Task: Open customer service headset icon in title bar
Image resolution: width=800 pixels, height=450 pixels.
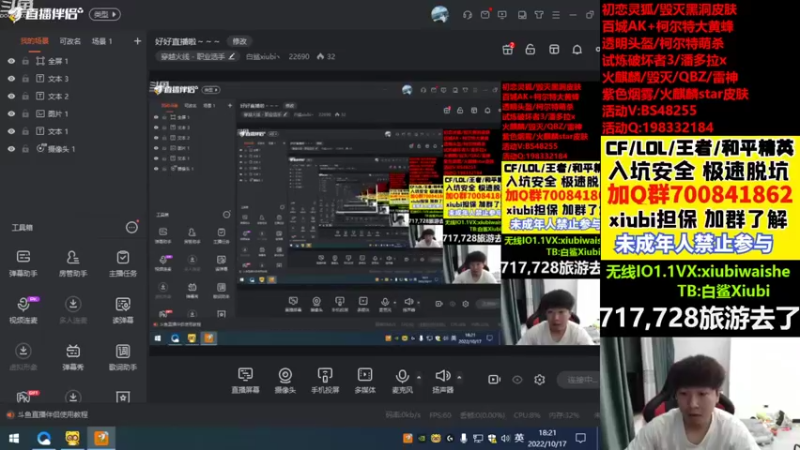Action: 467,15
